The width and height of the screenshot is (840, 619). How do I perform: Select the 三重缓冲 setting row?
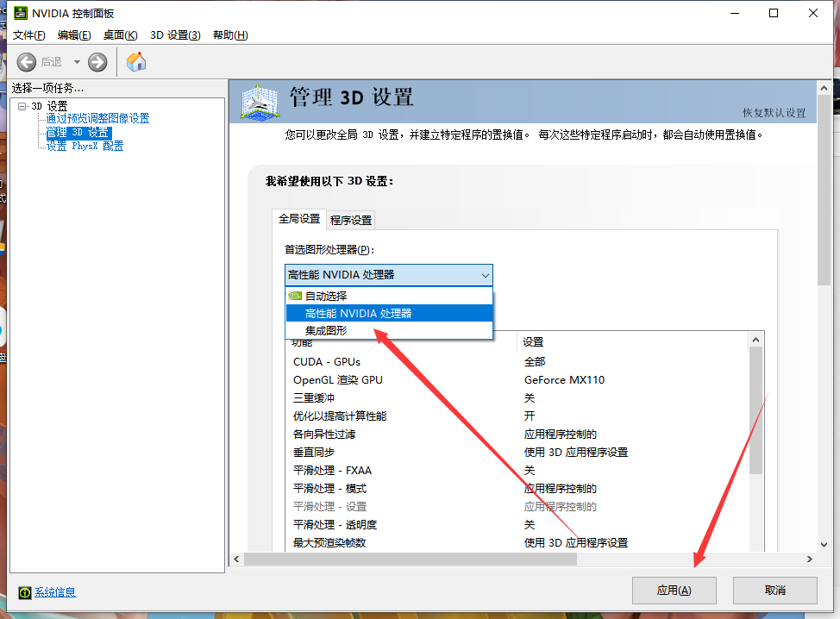pos(518,398)
